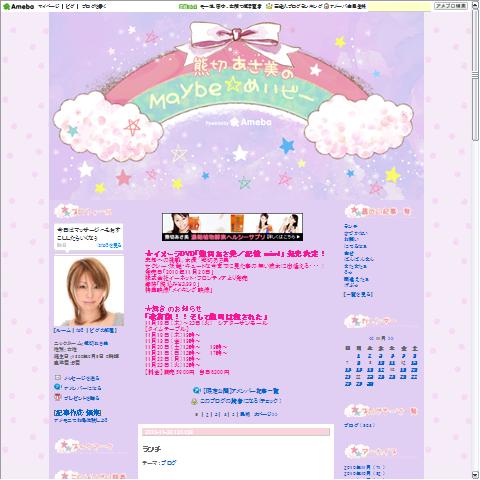Screen dimensions: 480x480
Task: Open ランチ in recent articles list
Action: tap(351, 226)
